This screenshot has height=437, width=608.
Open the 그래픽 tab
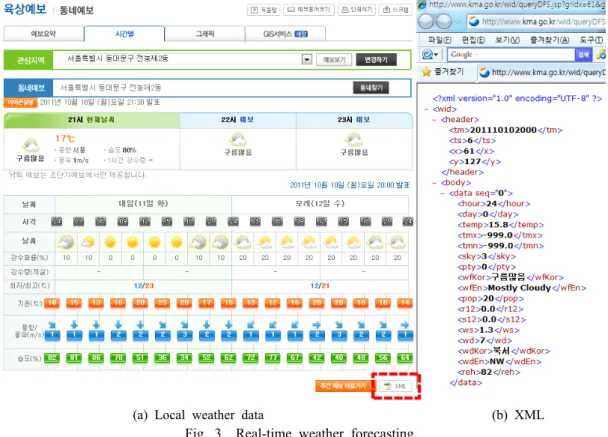click(x=205, y=34)
